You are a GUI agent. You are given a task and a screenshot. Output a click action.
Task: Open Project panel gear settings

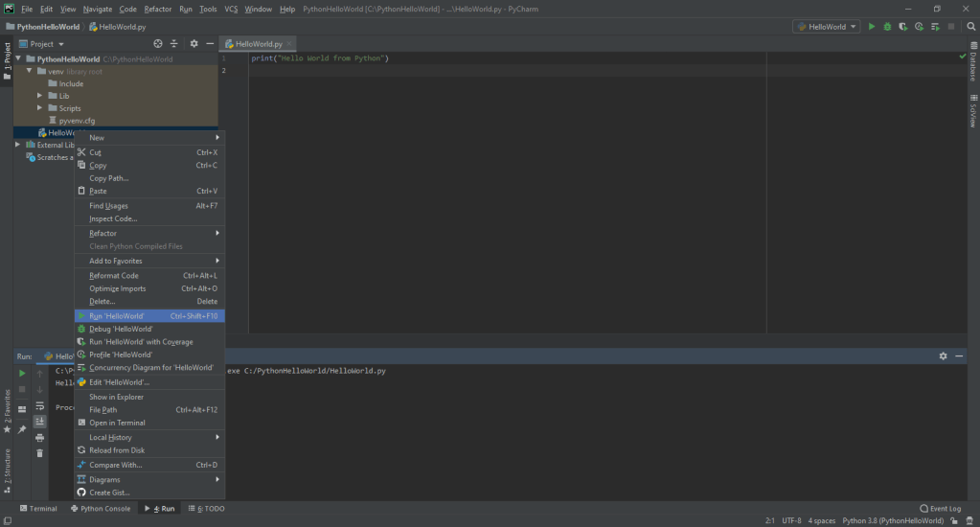194,44
